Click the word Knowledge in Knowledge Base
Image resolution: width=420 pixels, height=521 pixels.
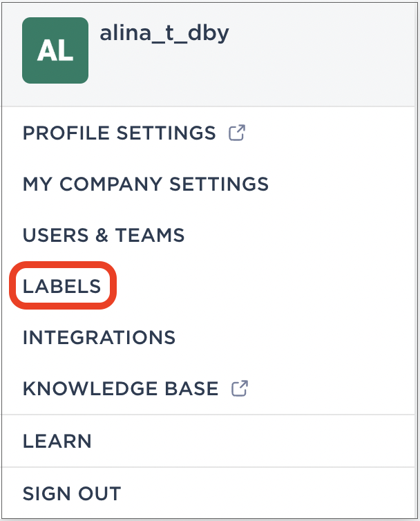click(90, 388)
